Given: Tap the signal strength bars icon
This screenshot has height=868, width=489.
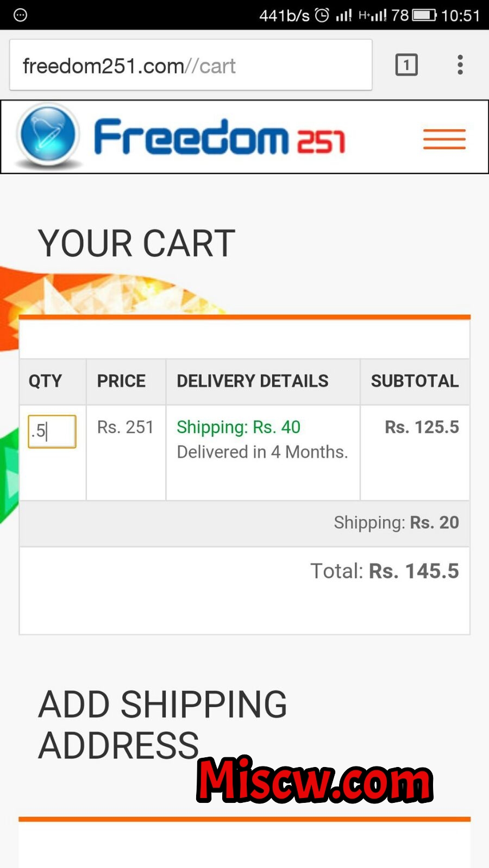Looking at the screenshot, I should pyautogui.click(x=343, y=15).
